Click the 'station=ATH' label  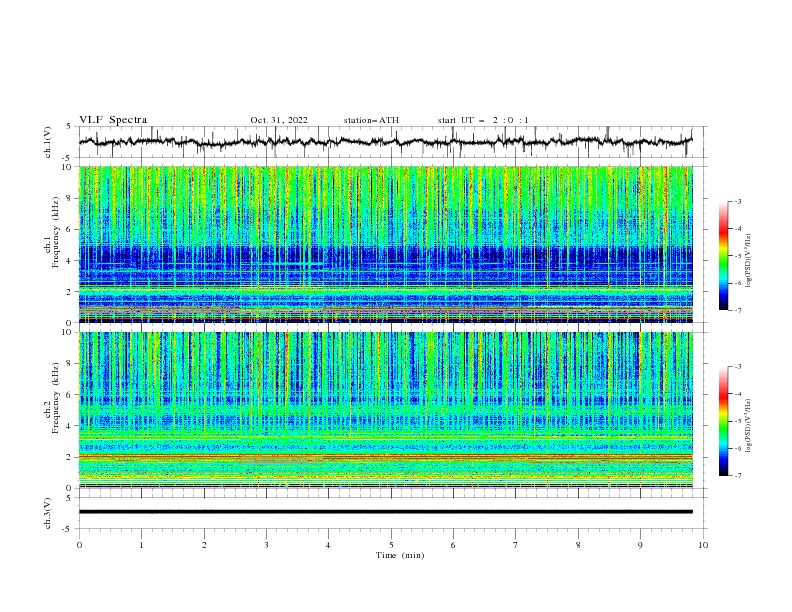tap(371, 120)
